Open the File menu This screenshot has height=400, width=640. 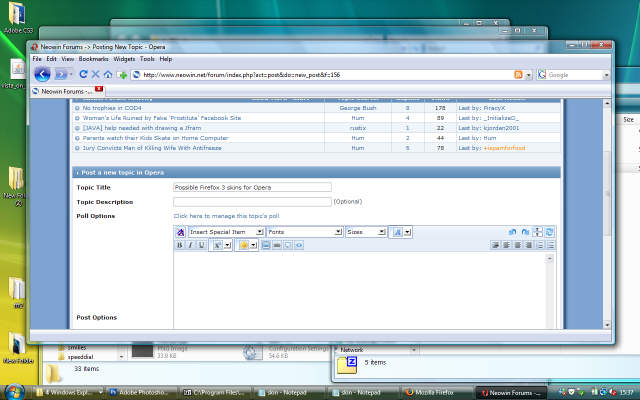click(x=37, y=59)
